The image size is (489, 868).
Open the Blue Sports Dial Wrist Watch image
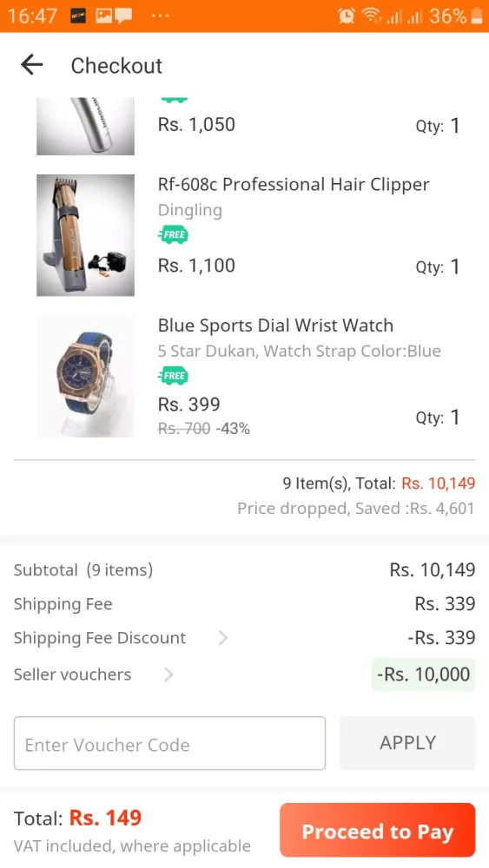click(x=85, y=377)
